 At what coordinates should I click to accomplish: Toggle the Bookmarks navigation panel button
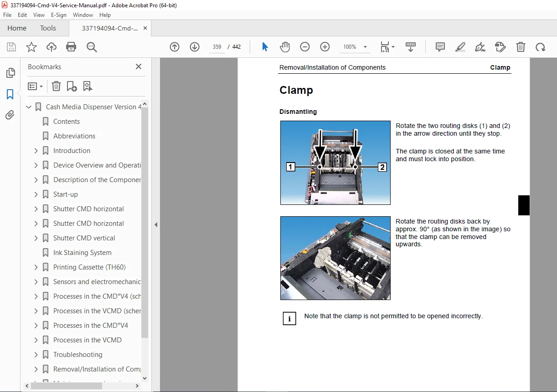[10, 94]
